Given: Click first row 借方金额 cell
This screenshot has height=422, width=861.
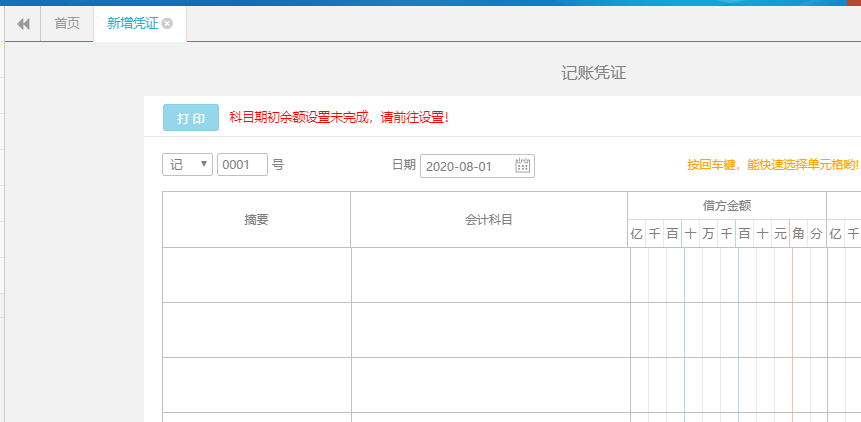Looking at the screenshot, I should click(729, 275).
